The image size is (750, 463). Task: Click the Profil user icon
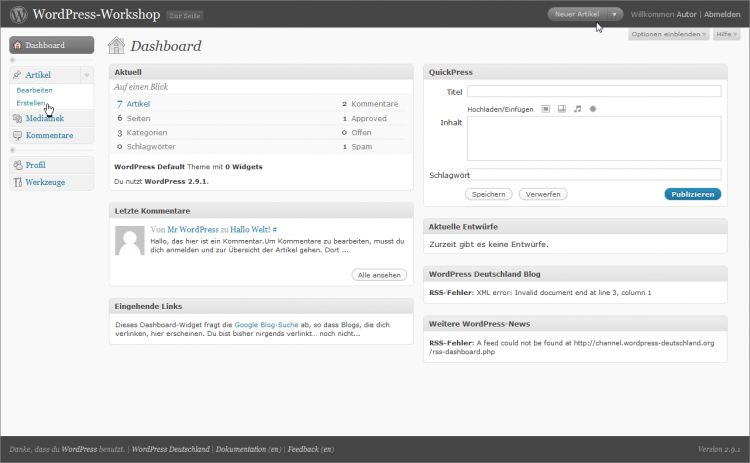point(18,165)
